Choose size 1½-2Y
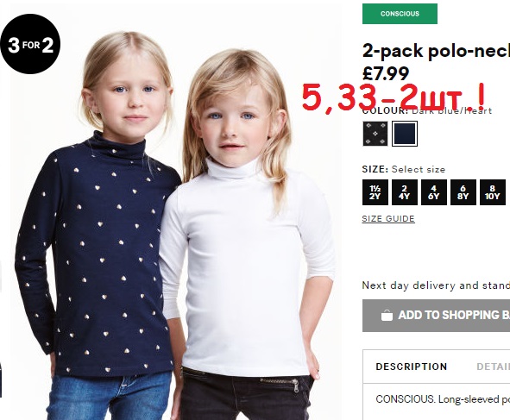 pos(375,192)
